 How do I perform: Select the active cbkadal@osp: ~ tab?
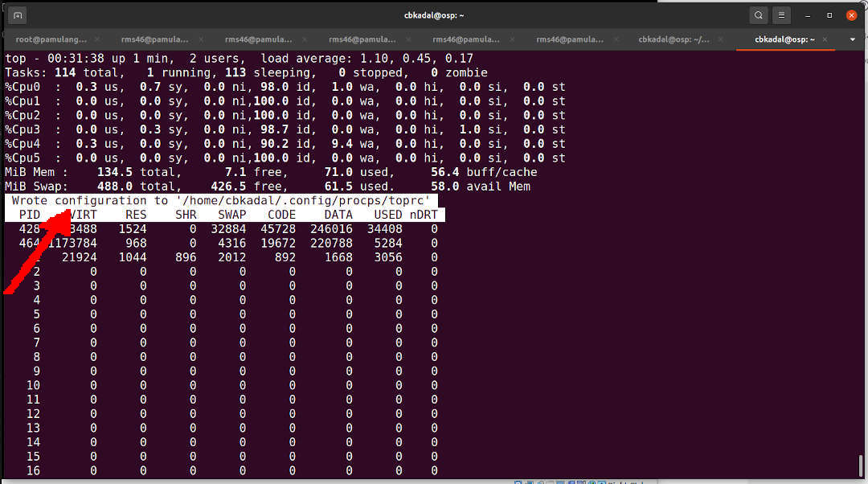pos(784,39)
